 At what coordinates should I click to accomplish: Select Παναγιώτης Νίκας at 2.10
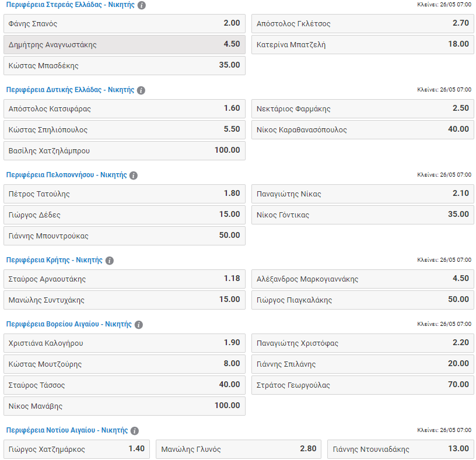(x=362, y=194)
